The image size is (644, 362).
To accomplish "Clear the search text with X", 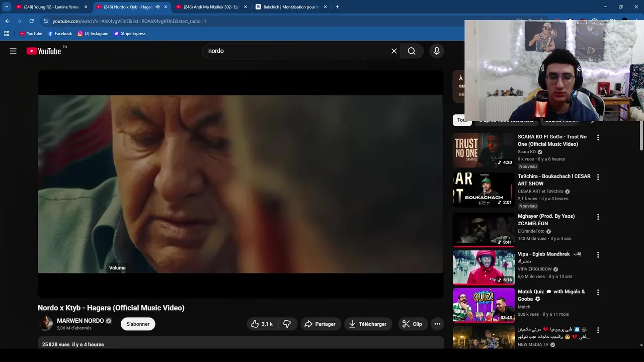I will point(394,51).
